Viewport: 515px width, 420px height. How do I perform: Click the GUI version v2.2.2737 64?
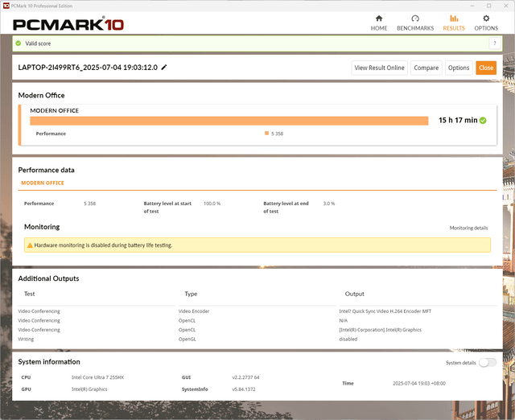245,377
